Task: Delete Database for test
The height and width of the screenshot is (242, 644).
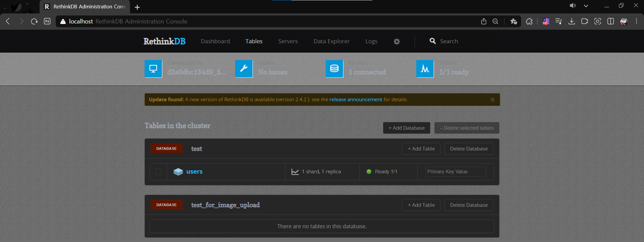Action: coord(469,149)
